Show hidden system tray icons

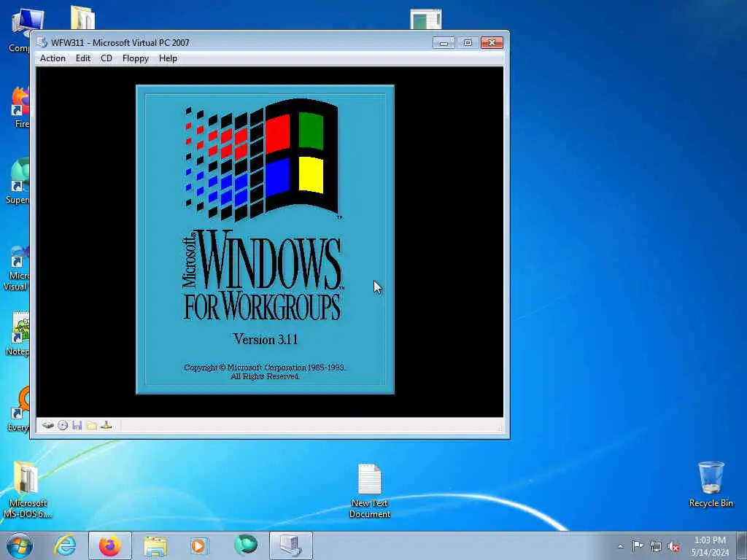(x=620, y=546)
